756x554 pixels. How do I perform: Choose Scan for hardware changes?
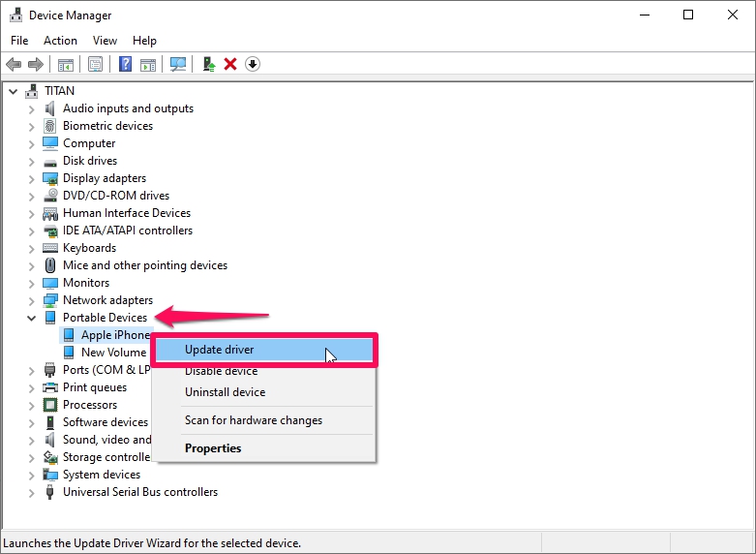264,420
